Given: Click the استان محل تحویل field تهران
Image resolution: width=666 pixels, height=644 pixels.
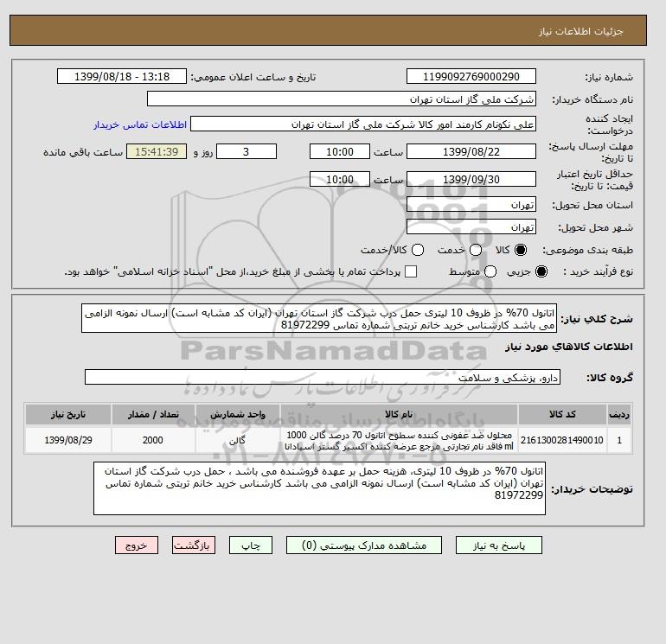Looking at the screenshot, I should pyautogui.click(x=471, y=205).
